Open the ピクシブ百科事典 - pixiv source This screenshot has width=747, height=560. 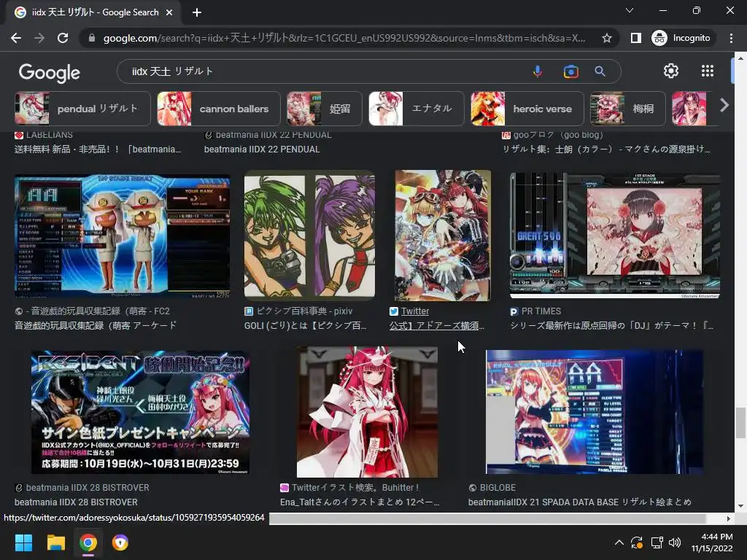[x=304, y=311]
